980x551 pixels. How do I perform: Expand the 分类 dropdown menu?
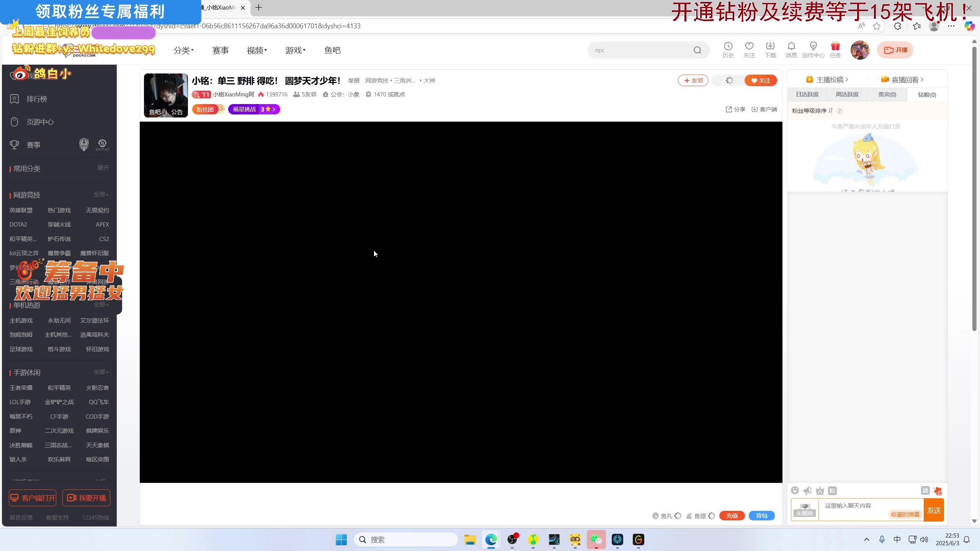(x=183, y=50)
